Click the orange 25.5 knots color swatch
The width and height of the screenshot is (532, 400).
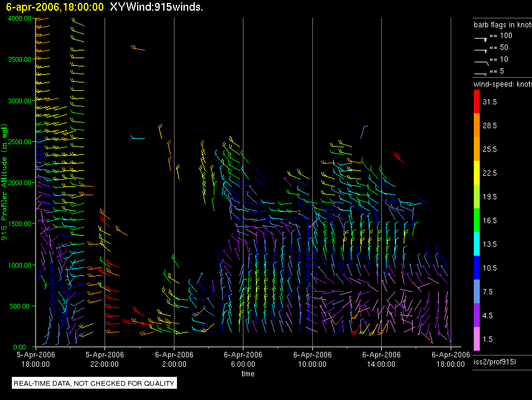[x=477, y=149]
